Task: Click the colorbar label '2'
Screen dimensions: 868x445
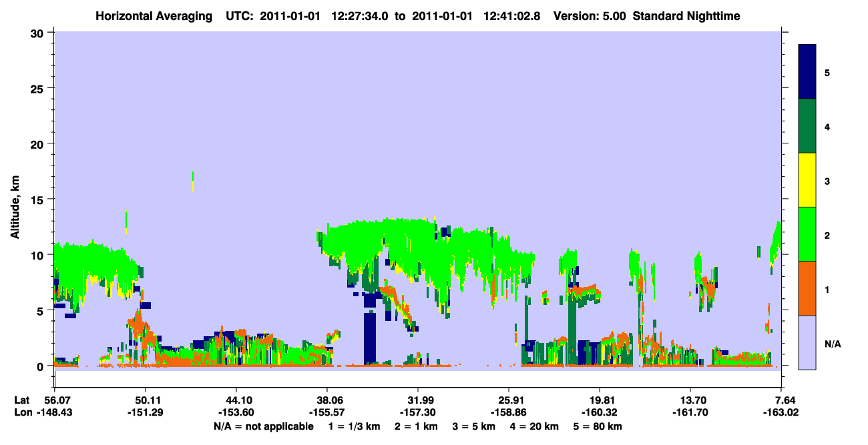Action: 827,235
